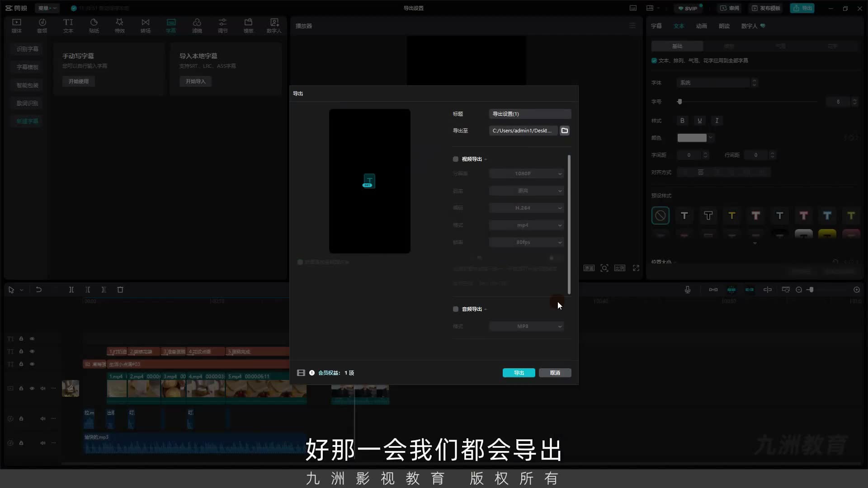This screenshot has width=868, height=488.
Task: Click the microphone record voiceover icon
Action: click(688, 290)
